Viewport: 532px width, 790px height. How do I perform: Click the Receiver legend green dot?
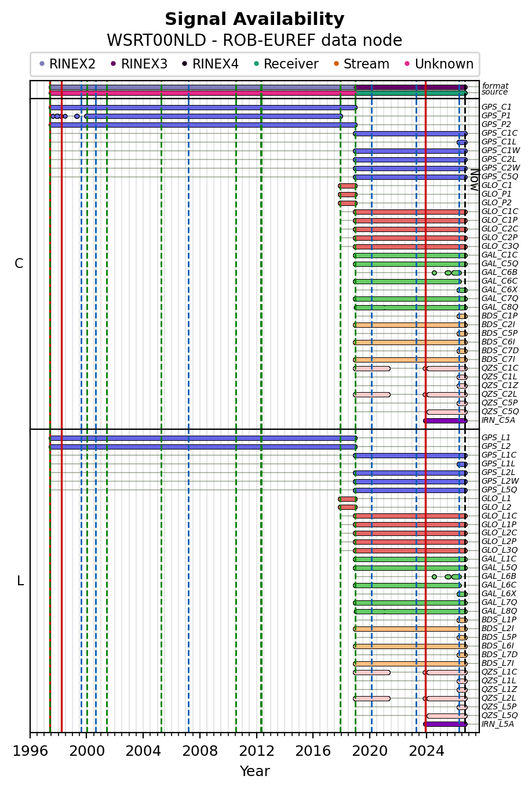point(256,64)
